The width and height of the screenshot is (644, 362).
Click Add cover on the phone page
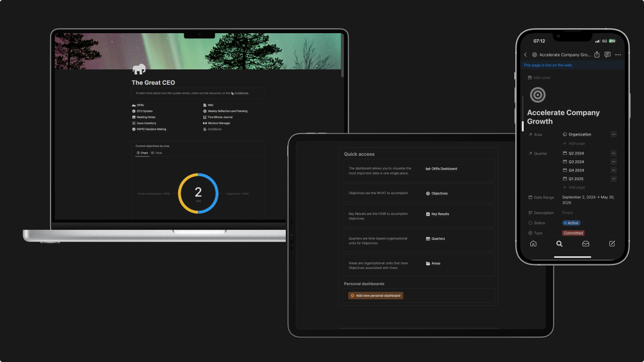[539, 78]
